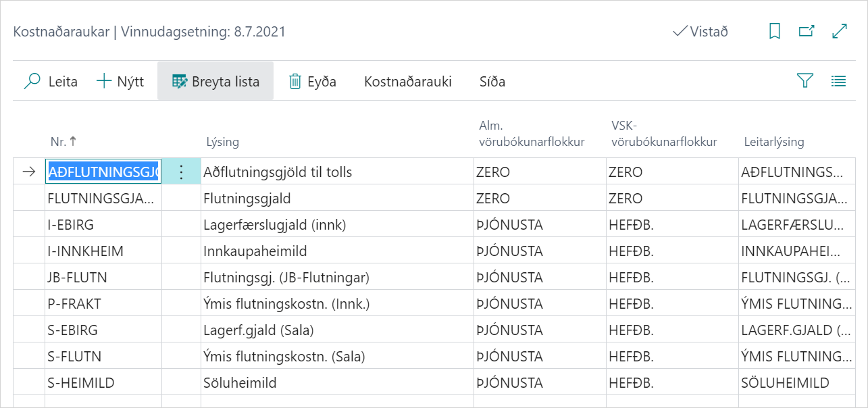This screenshot has width=868, height=408.
Task: Open page in new window icon
Action: (807, 32)
